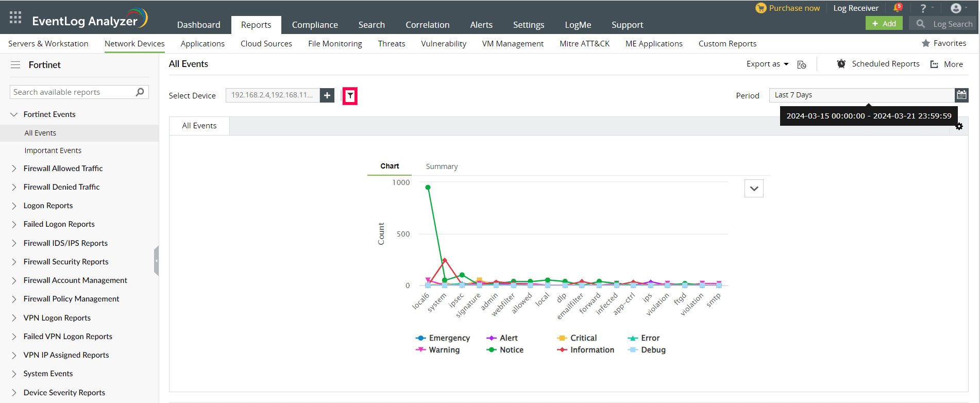Open the period calendar picker icon
Image resolution: width=980 pixels, height=403 pixels.
coord(961,95)
